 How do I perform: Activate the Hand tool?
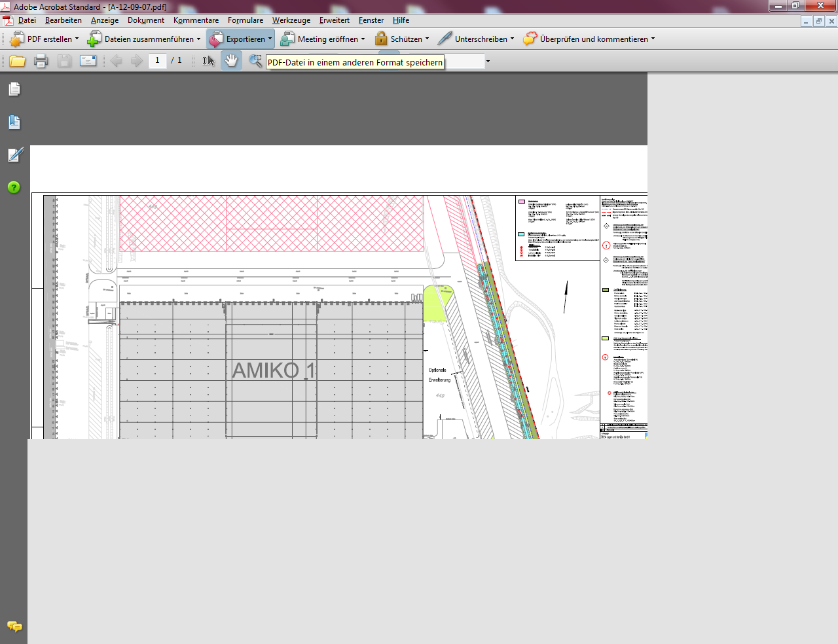[231, 61]
